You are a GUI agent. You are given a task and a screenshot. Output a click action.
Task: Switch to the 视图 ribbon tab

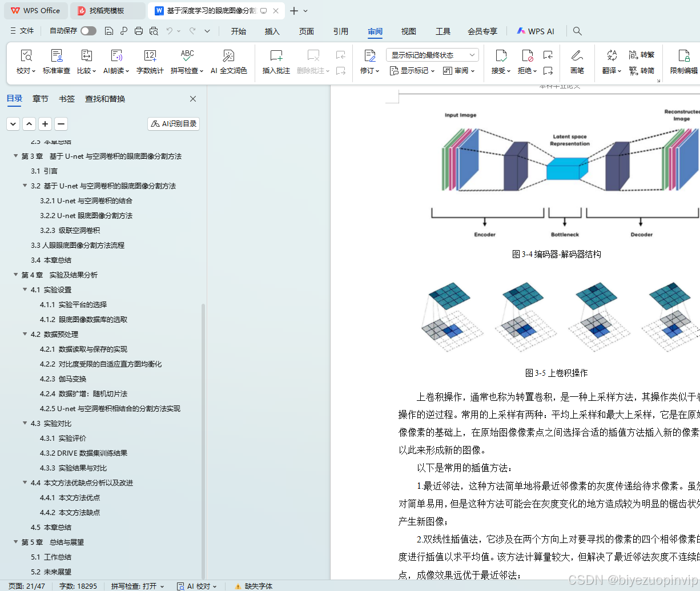coord(409,31)
